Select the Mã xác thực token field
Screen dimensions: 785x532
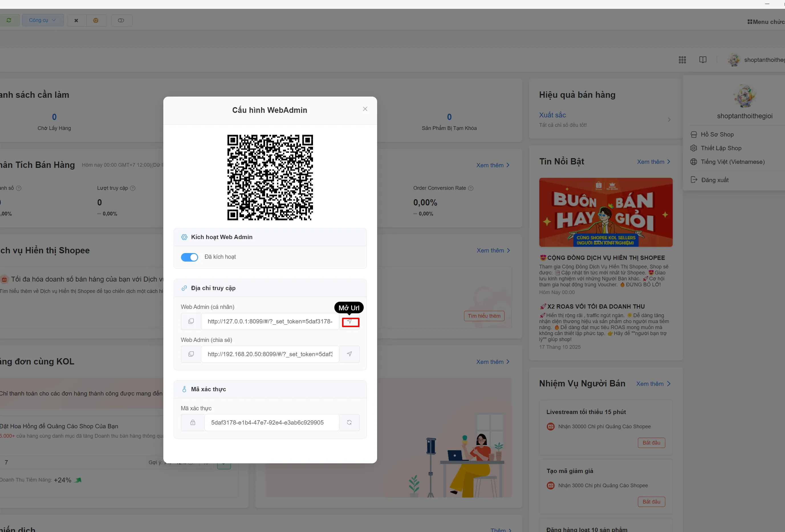point(272,423)
